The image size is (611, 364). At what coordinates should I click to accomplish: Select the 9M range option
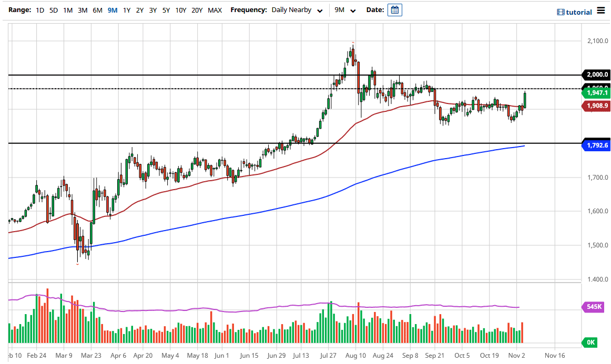tap(112, 10)
